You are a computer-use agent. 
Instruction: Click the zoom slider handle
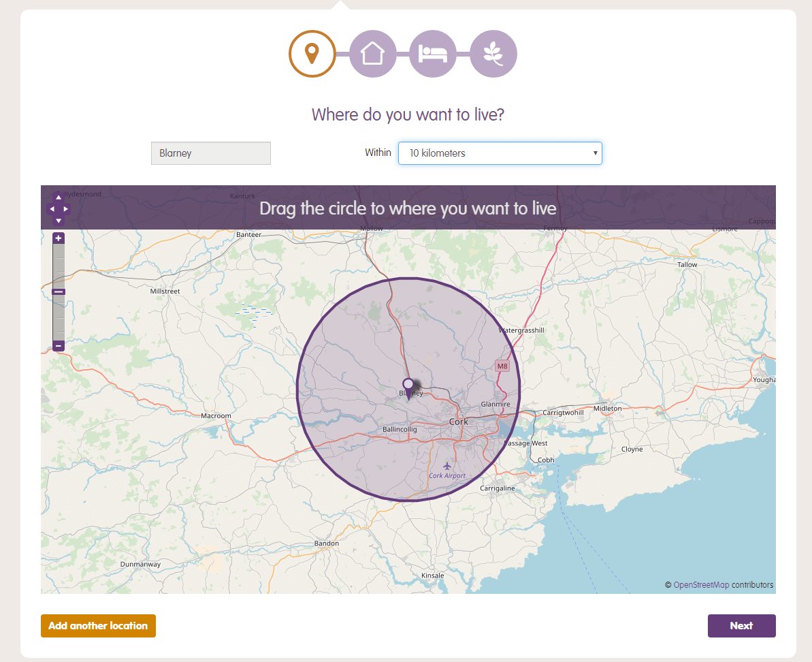coord(59,291)
